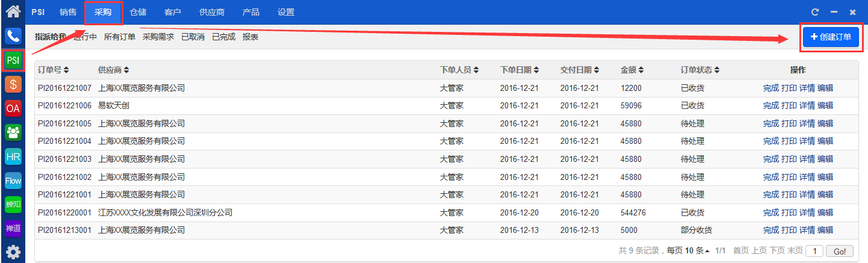Screen dimensions: 868x263
Task: Open the dollar cash app icon
Action: pyautogui.click(x=13, y=84)
